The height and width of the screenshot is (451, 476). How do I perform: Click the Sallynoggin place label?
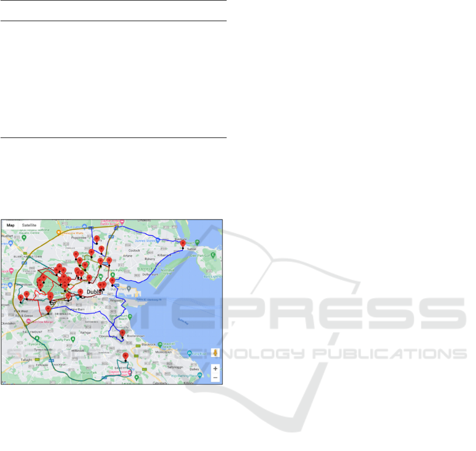click(x=175, y=367)
